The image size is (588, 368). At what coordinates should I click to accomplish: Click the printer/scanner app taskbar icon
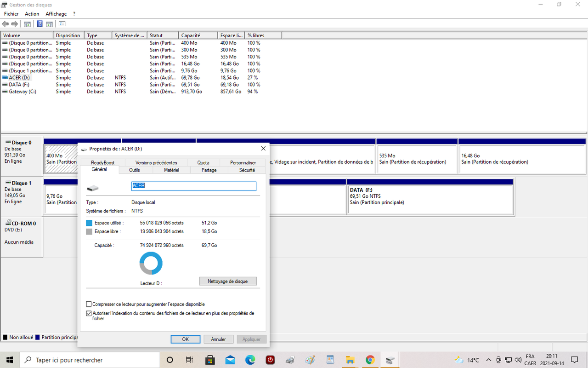tap(290, 360)
